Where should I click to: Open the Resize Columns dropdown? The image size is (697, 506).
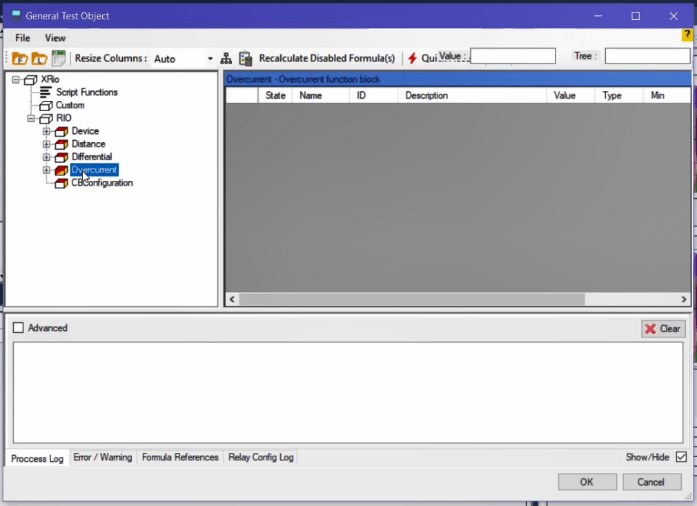[210, 59]
